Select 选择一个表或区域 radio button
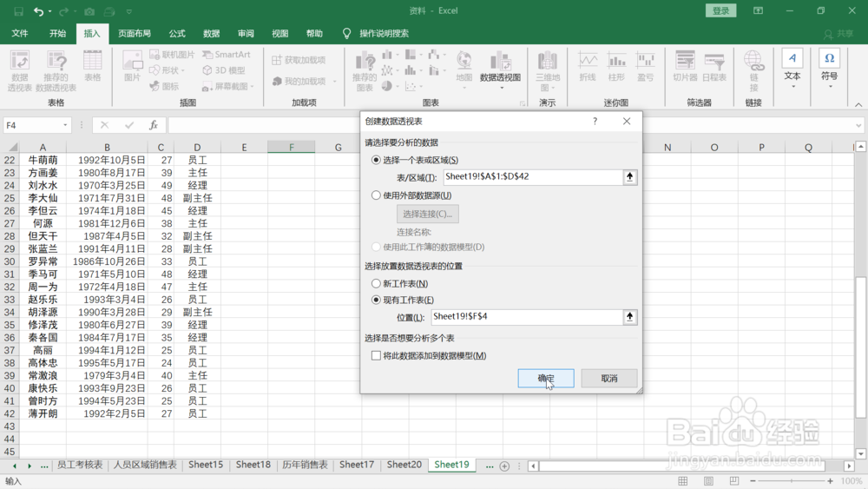The height and width of the screenshot is (489, 868). (x=377, y=160)
